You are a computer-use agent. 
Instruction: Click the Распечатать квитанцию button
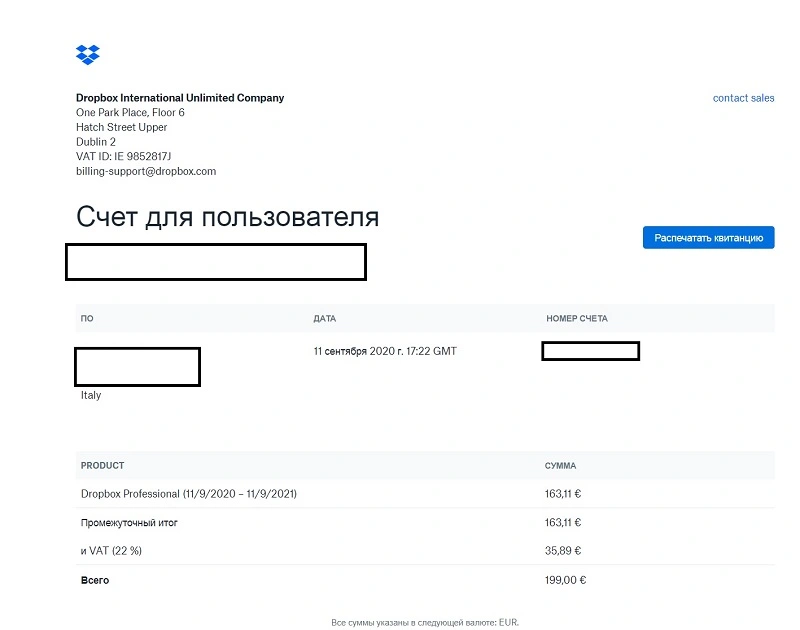pos(708,238)
